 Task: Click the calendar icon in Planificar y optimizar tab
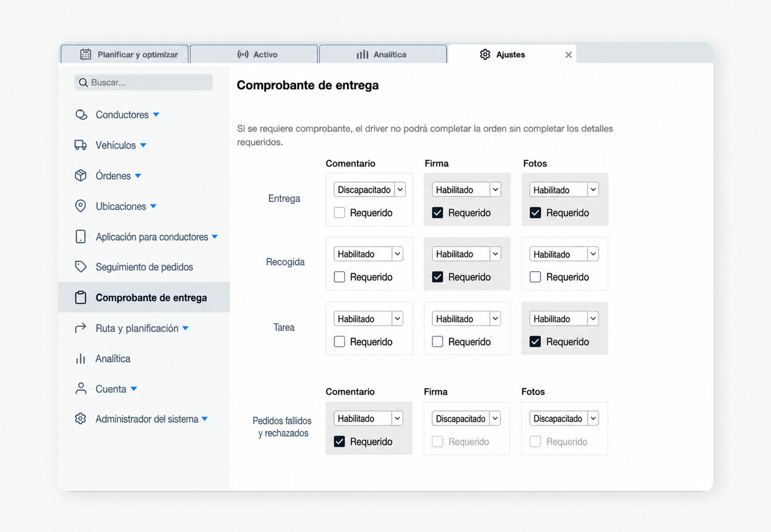click(x=85, y=54)
